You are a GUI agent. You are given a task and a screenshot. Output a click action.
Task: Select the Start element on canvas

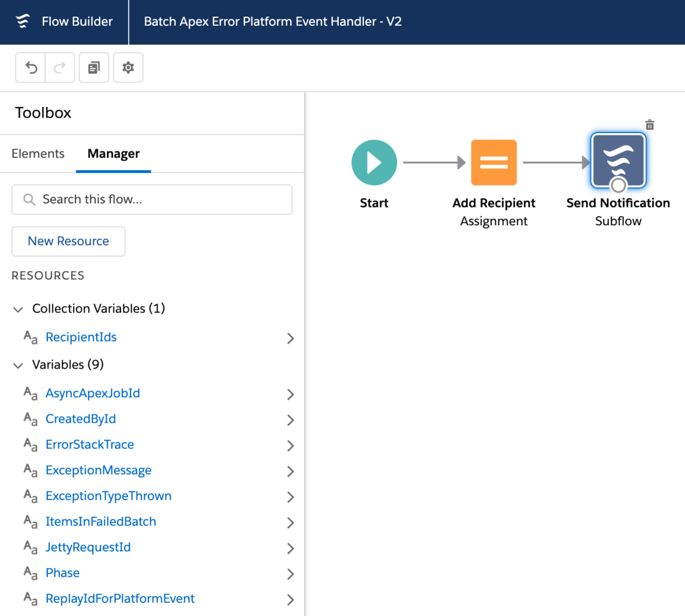click(x=374, y=163)
